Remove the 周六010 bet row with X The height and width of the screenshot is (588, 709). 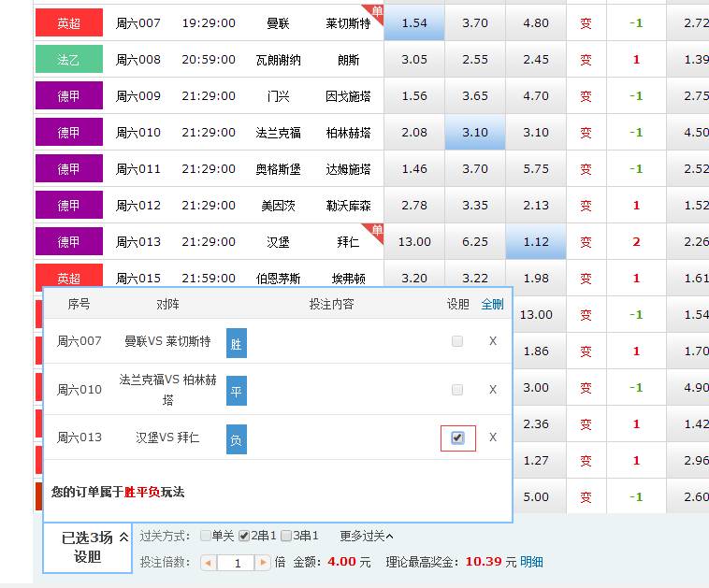coord(493,390)
